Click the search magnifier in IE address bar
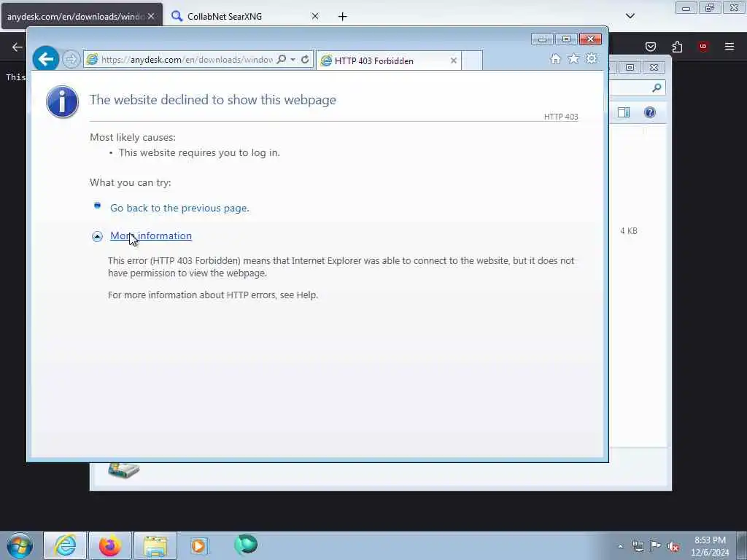This screenshot has width=747, height=560. (282, 60)
